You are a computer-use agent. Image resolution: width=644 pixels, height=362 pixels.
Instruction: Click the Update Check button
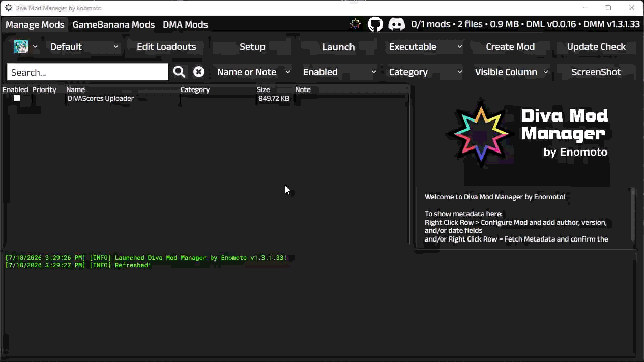[596, 47]
